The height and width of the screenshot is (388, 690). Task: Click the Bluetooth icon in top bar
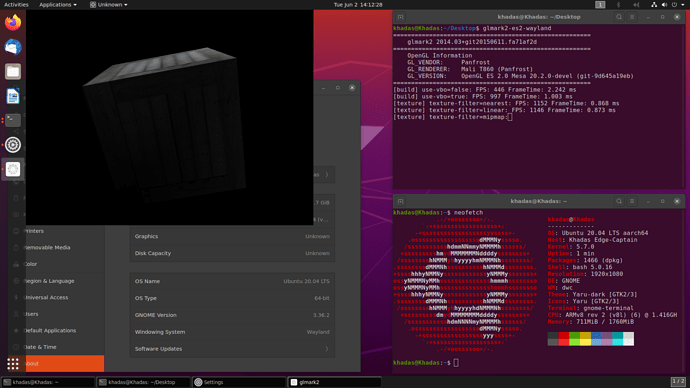(x=618, y=4)
